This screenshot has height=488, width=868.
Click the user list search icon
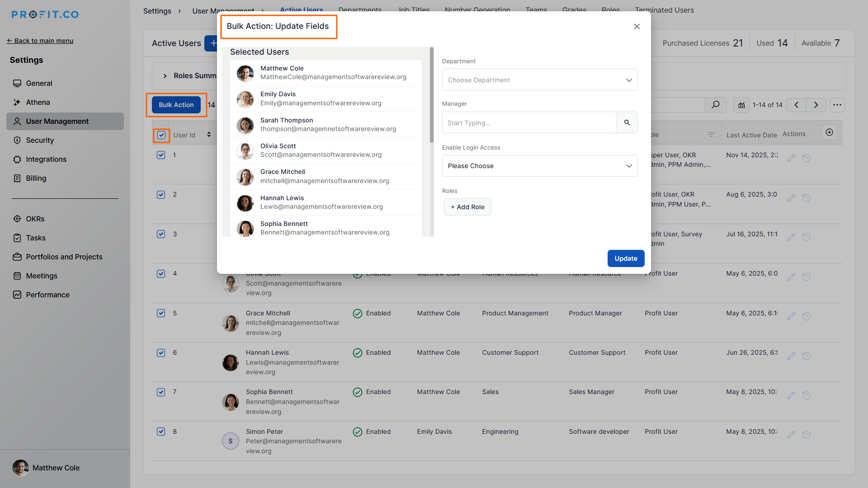point(715,105)
